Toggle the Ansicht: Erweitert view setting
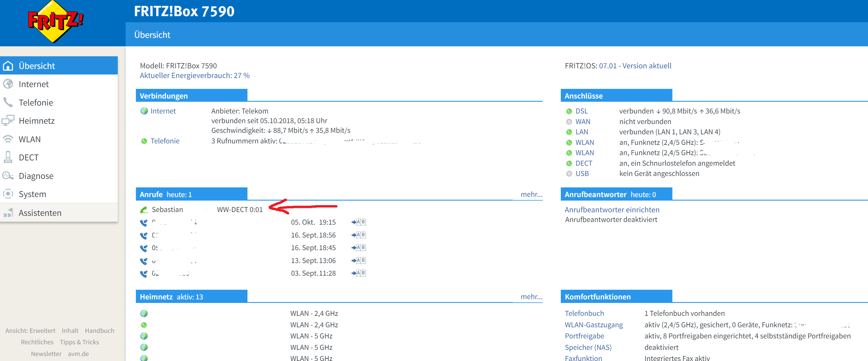Screen dimensions: 868x361 (x=30, y=331)
